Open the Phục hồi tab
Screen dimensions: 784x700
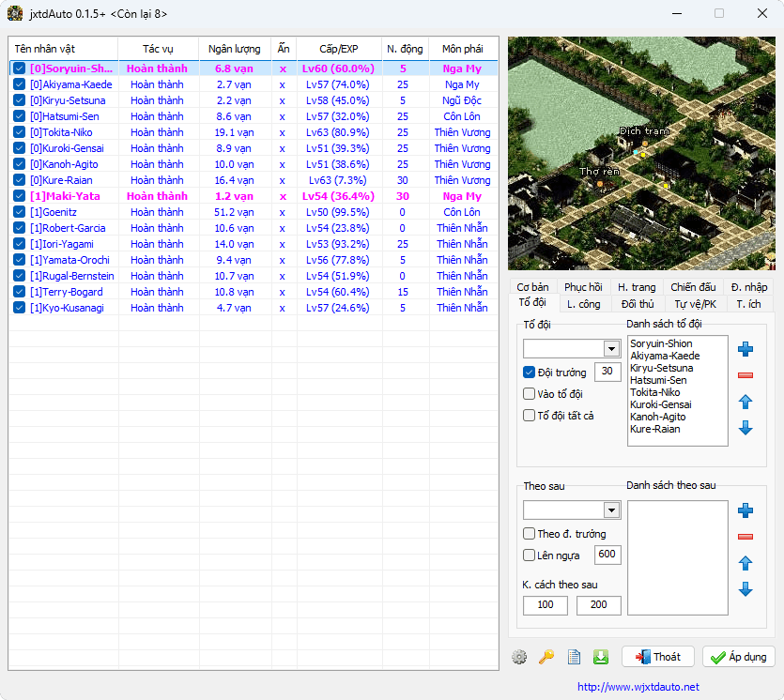583,287
